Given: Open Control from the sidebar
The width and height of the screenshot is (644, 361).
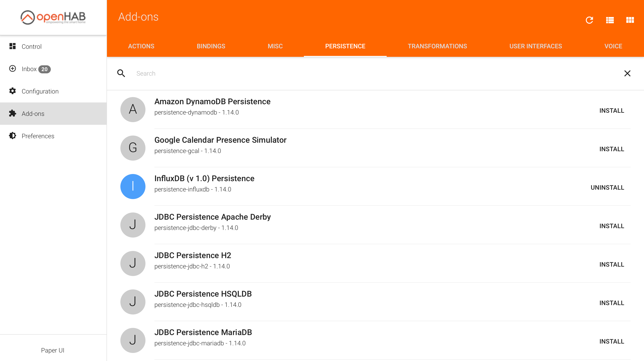Looking at the screenshot, I should click(x=32, y=47).
